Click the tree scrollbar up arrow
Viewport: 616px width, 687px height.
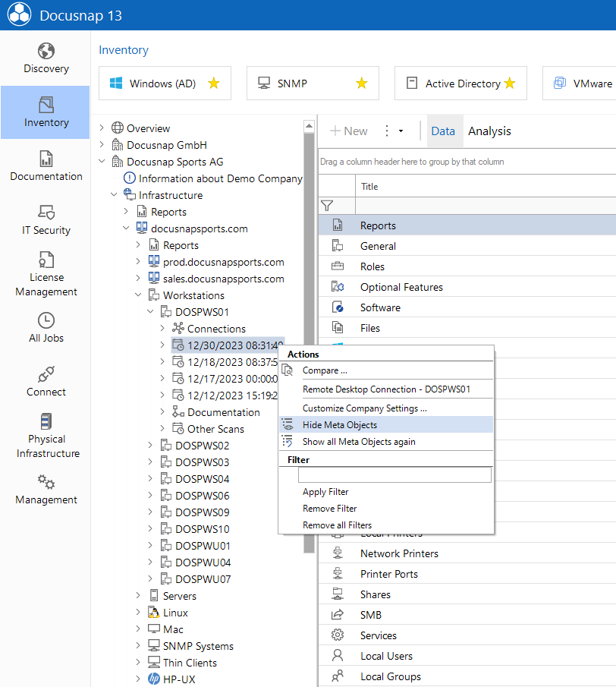click(309, 126)
